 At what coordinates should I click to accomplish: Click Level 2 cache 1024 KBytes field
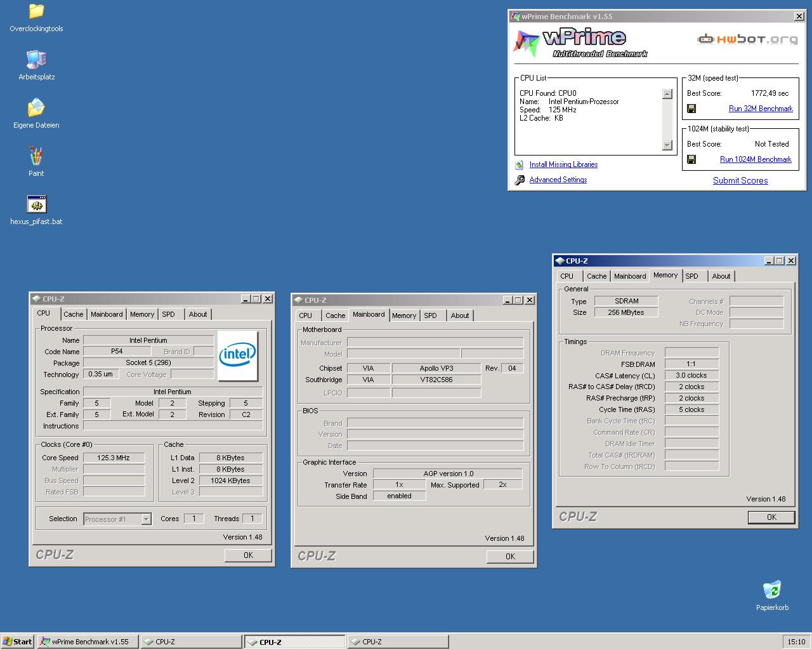click(230, 481)
